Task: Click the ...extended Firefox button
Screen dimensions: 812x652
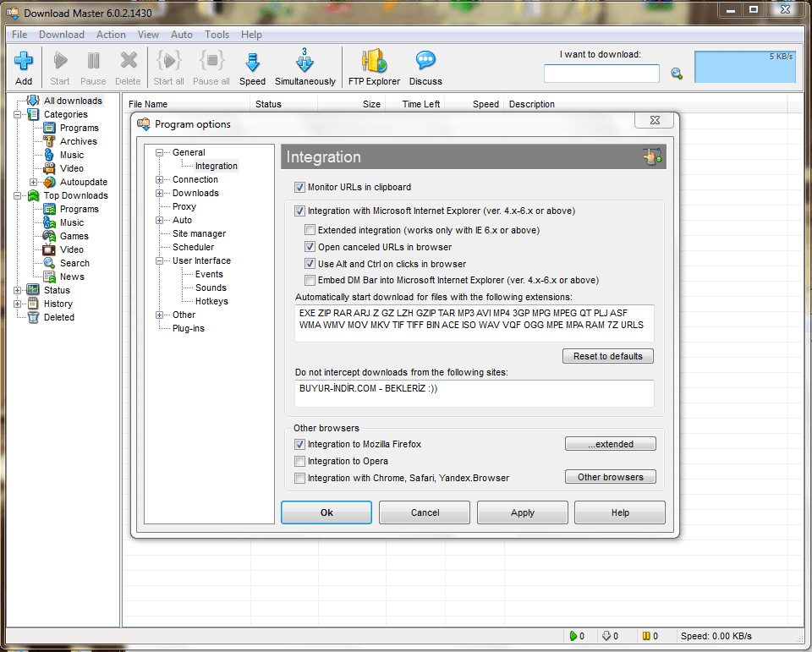Action: [x=611, y=444]
